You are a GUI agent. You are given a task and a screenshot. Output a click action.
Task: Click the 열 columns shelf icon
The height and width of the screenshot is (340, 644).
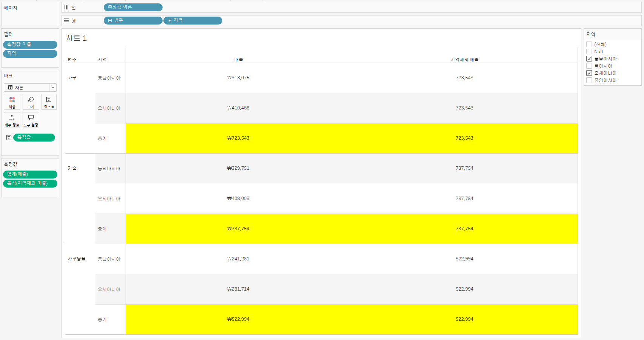point(66,7)
